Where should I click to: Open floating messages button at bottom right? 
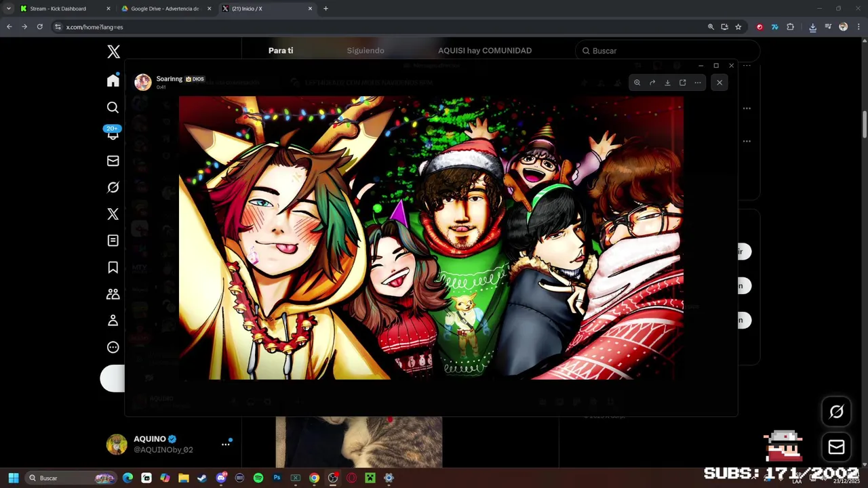coord(836,447)
